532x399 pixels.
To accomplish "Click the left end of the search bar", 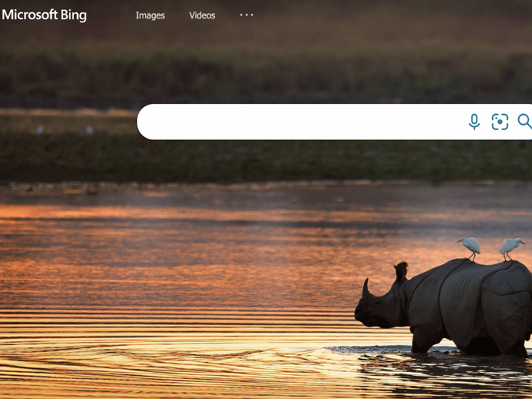I will click(150, 122).
